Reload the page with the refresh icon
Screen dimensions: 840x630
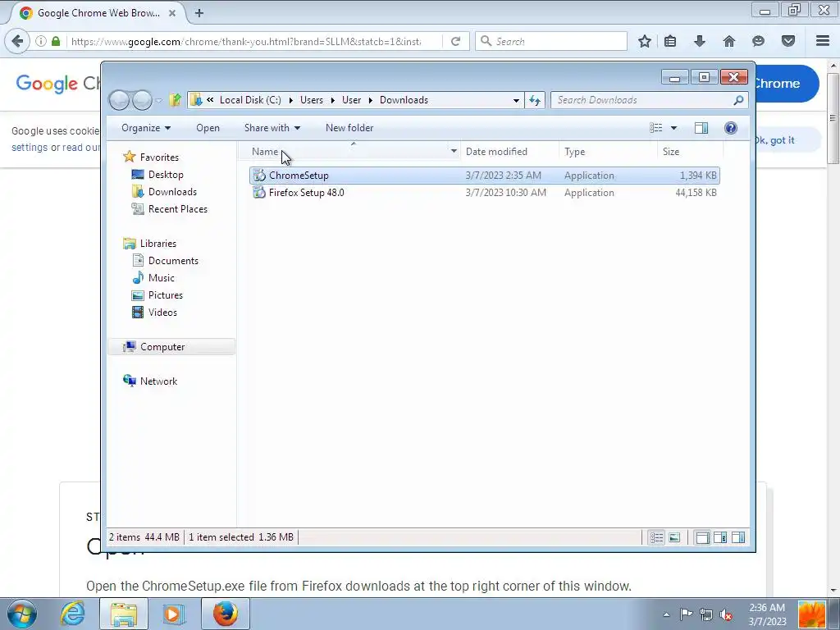(455, 41)
